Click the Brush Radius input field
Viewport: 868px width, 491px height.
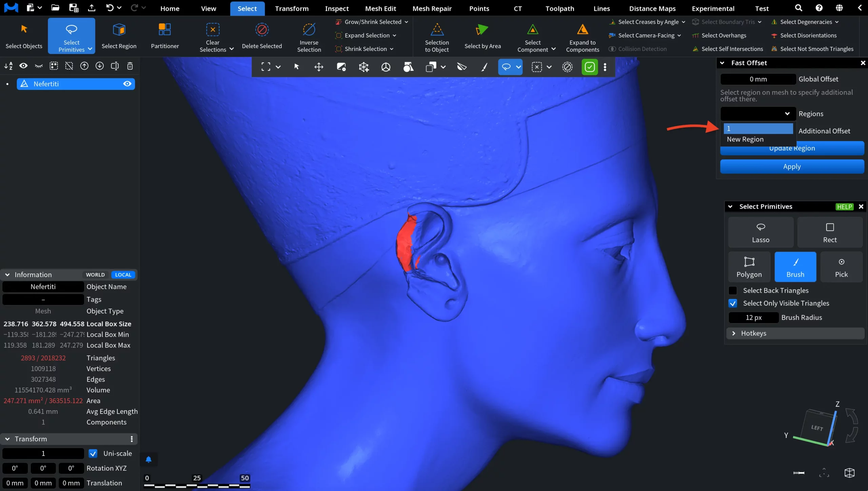(753, 318)
